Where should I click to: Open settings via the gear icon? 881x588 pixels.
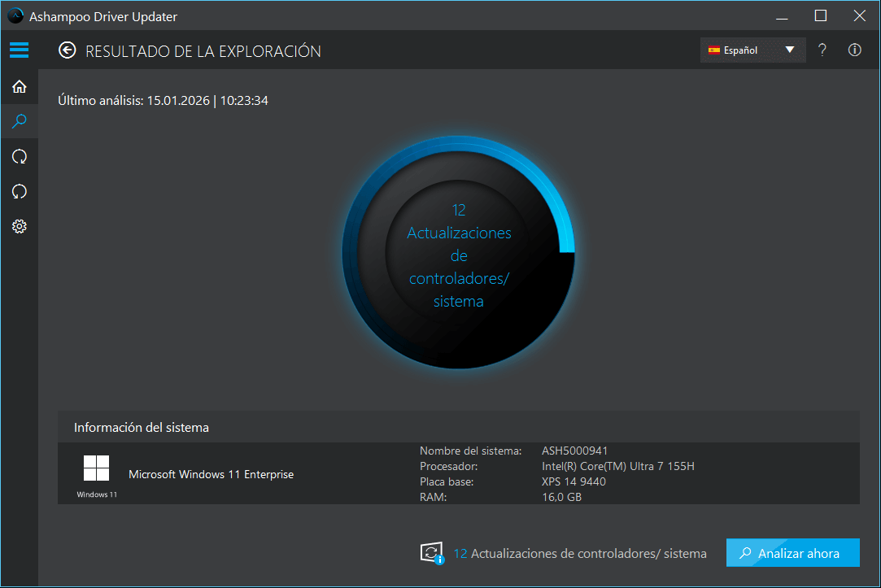pos(19,227)
